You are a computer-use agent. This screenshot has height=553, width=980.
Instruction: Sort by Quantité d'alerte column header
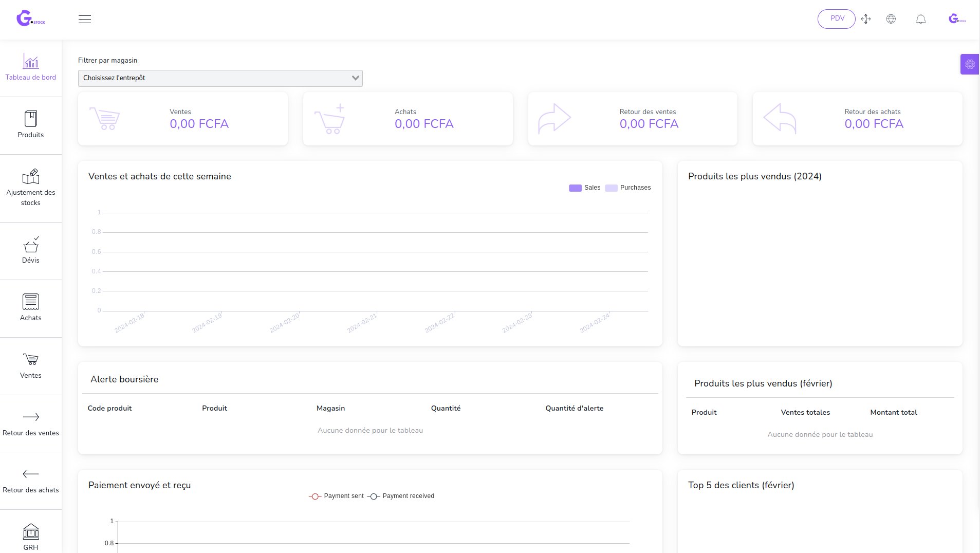coord(574,408)
